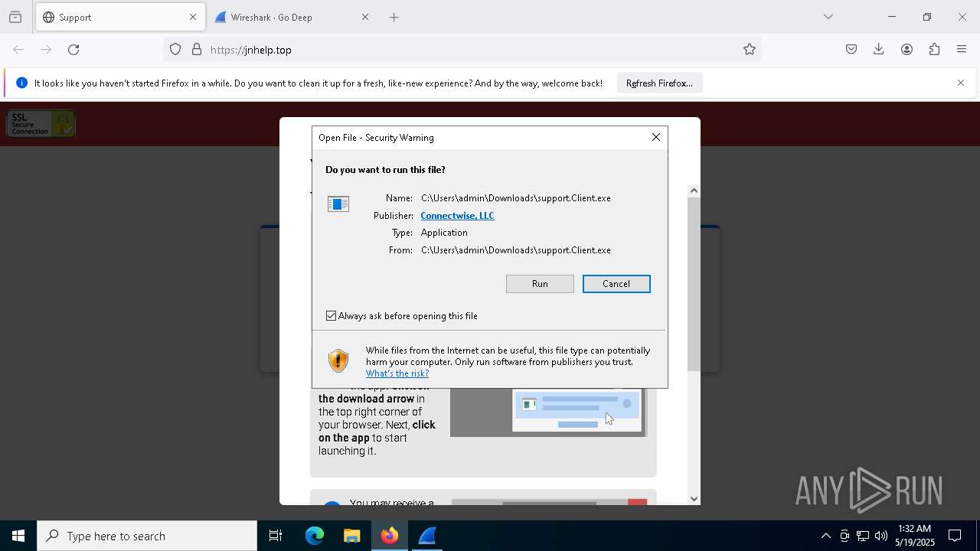Screen dimensions: 980x551
Task: Click the volume speaker tray icon
Action: pos(881,536)
